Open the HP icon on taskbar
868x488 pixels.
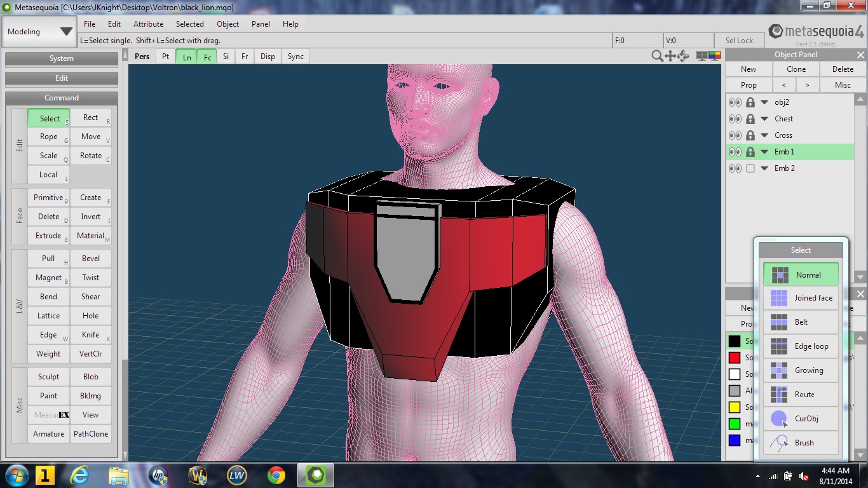click(158, 475)
